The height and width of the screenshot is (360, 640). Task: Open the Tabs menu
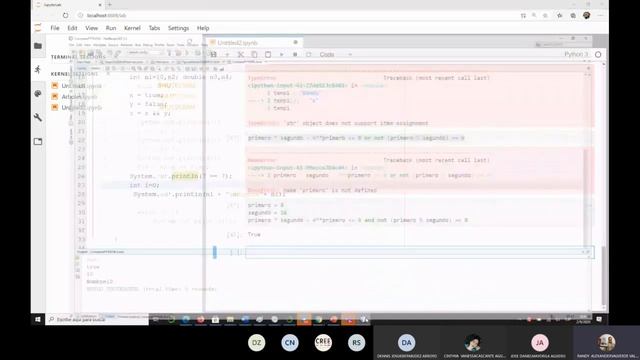[x=154, y=28]
